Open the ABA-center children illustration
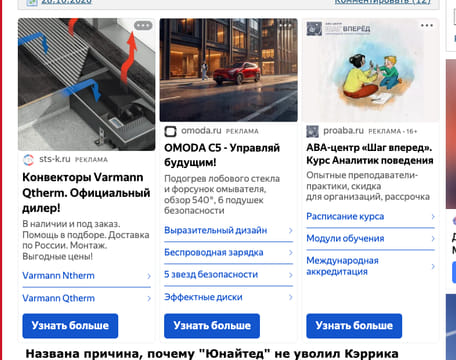Image resolution: width=456 pixels, height=360 pixels. pos(371,70)
